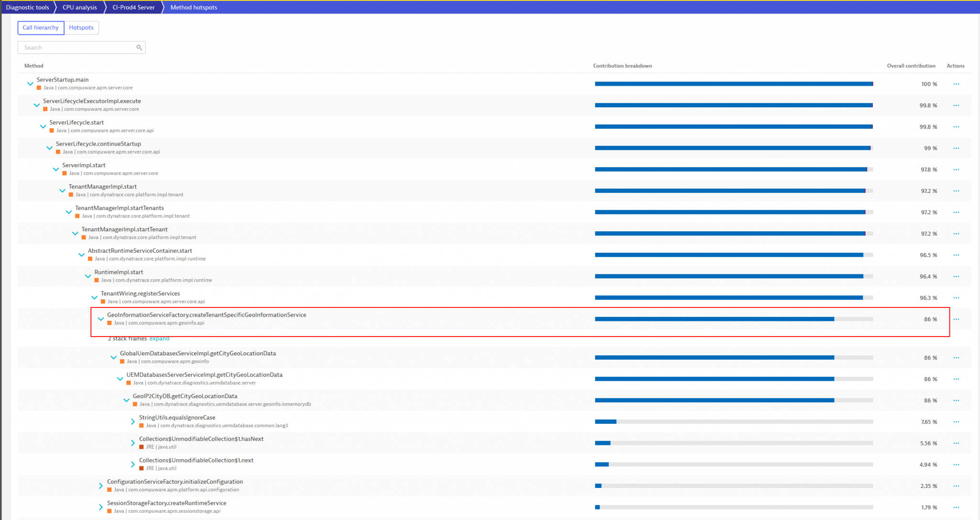The height and width of the screenshot is (520, 980).
Task: Open CPU analysis from the breadcrumb
Action: (79, 7)
